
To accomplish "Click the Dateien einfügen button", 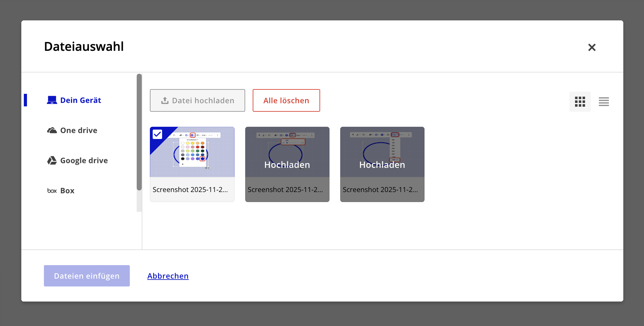I will pyautogui.click(x=87, y=276).
